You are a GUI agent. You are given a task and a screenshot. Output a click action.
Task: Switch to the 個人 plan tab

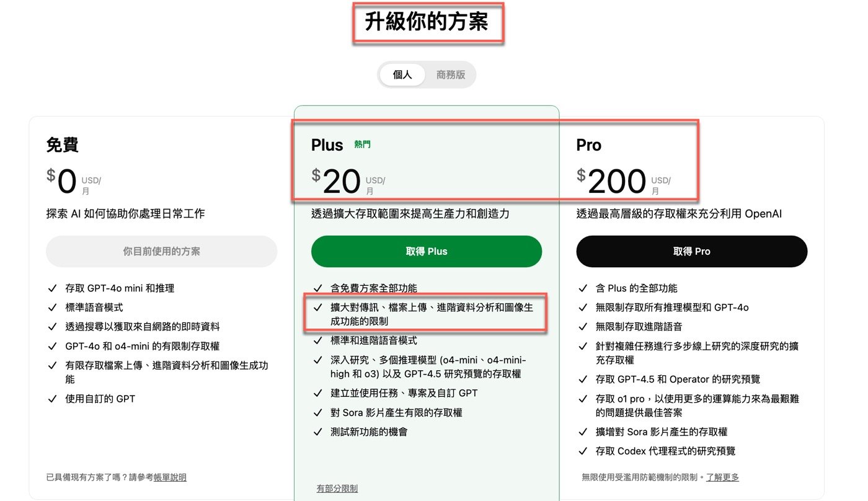click(402, 74)
